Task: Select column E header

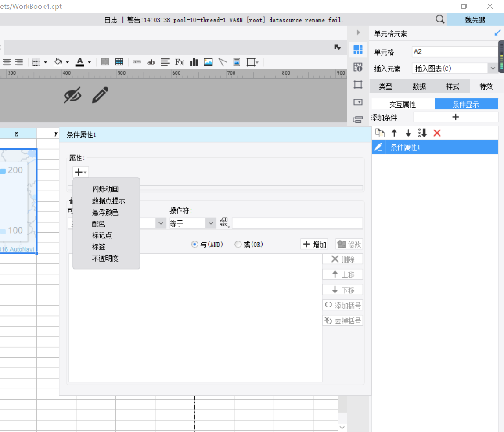Action: point(16,134)
